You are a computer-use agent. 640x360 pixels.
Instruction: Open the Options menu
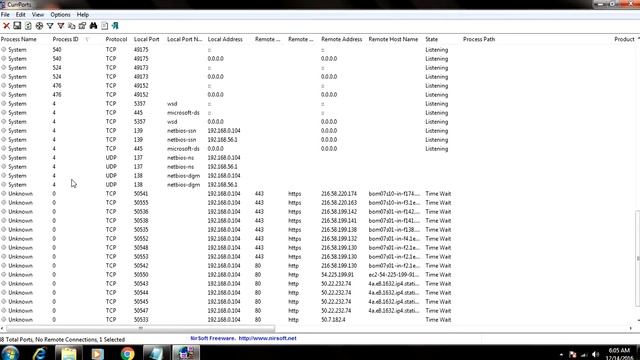pyautogui.click(x=60, y=14)
